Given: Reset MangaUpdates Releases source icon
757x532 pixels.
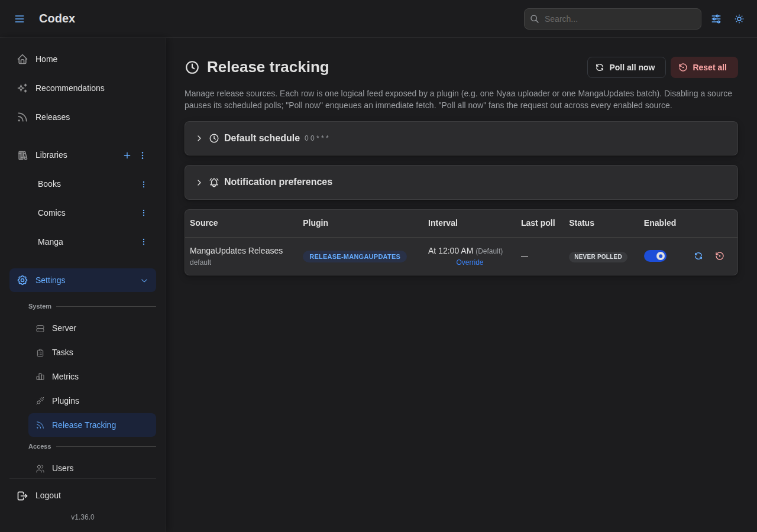Looking at the screenshot, I should tap(720, 256).
